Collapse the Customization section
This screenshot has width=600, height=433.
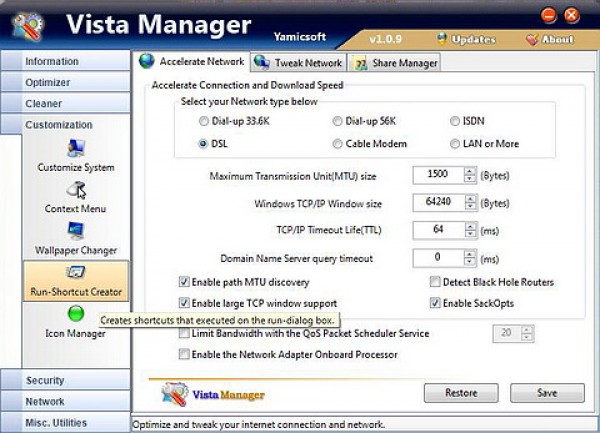click(x=65, y=124)
